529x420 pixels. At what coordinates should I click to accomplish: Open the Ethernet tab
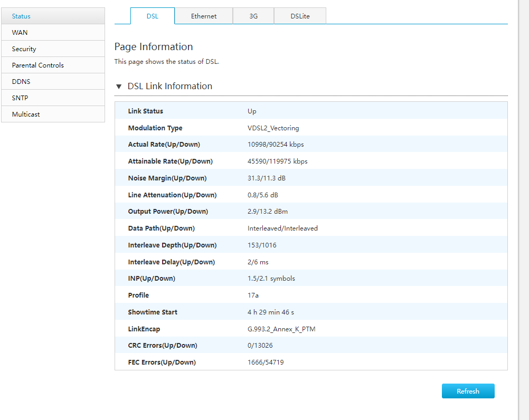tap(204, 16)
